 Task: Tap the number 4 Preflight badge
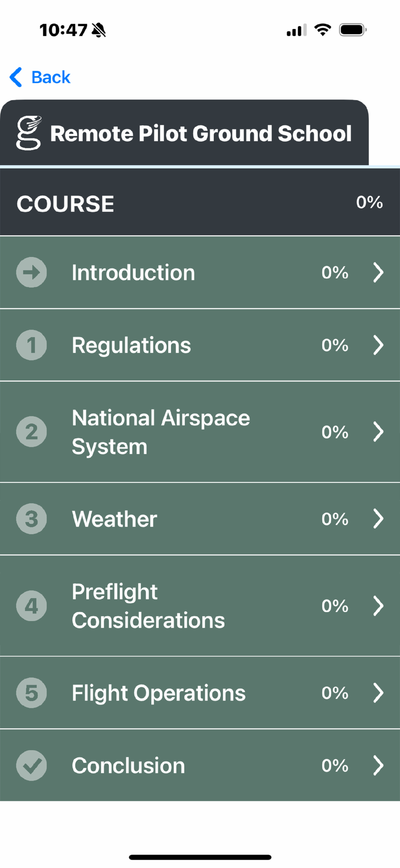[31, 606]
